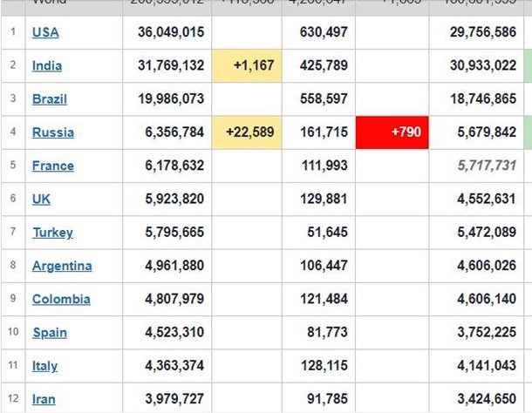This screenshot has width=532, height=413.
Task: Open the Colombia country link
Action: pyautogui.click(x=61, y=299)
